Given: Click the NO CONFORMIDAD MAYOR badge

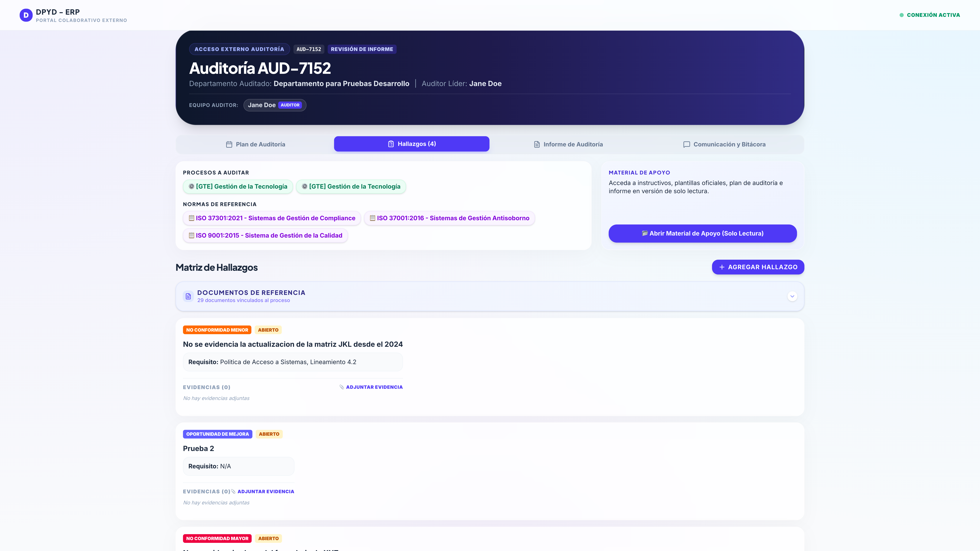Looking at the screenshot, I should (x=217, y=538).
